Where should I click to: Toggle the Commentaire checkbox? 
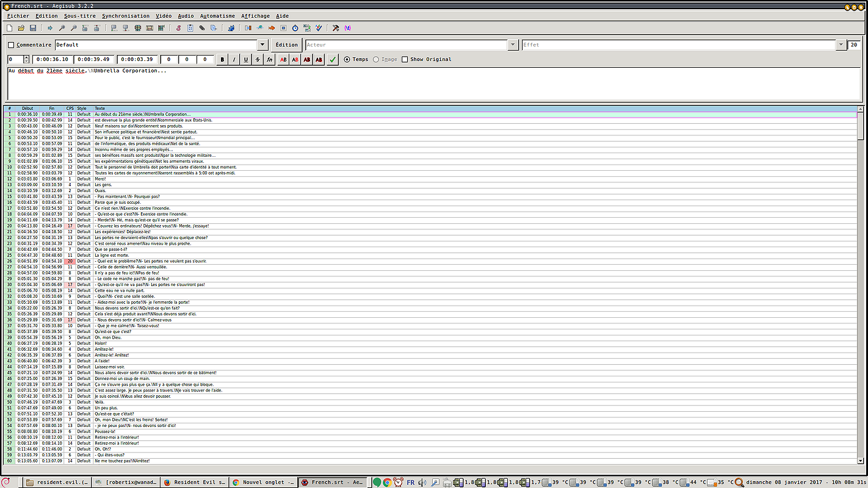click(11, 45)
